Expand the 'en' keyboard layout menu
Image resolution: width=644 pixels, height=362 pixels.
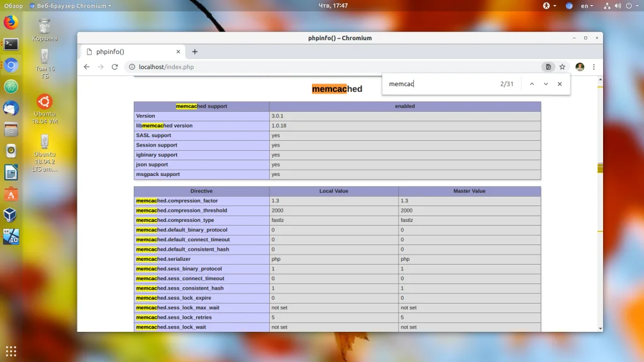point(587,6)
